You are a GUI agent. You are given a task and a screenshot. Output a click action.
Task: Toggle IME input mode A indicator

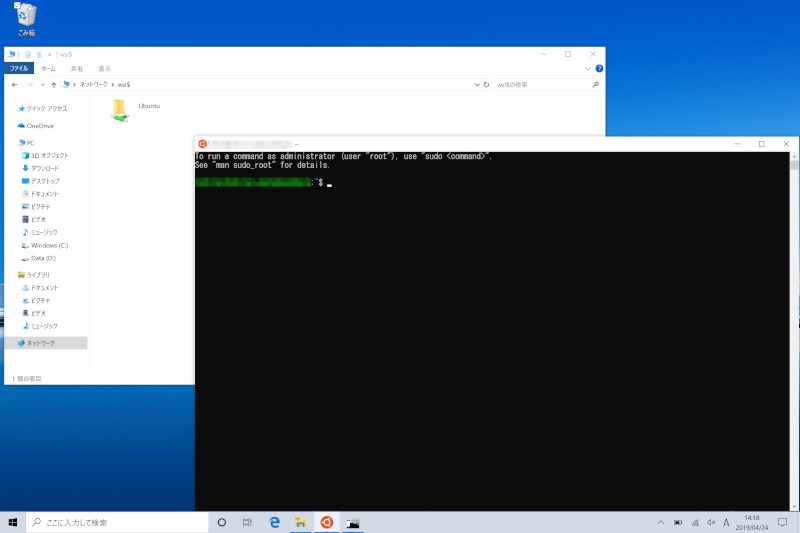(726, 522)
